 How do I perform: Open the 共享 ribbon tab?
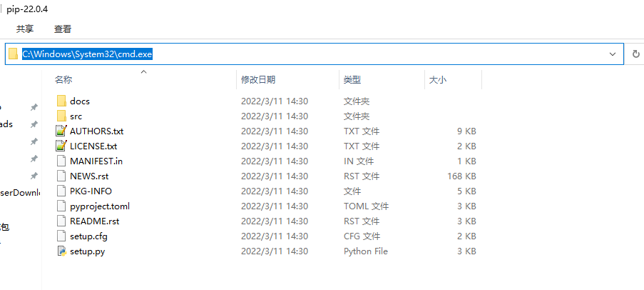[x=25, y=29]
